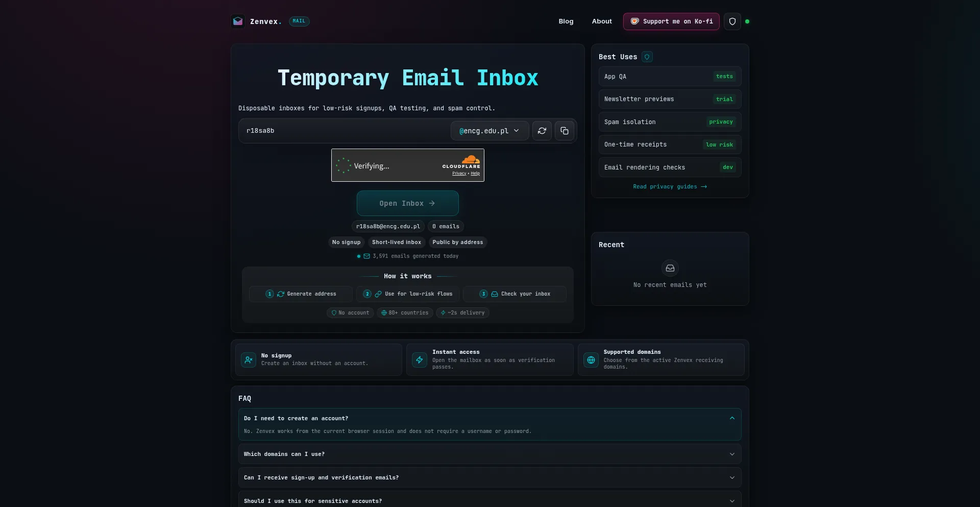Copy the email address with copy icon

click(x=565, y=131)
